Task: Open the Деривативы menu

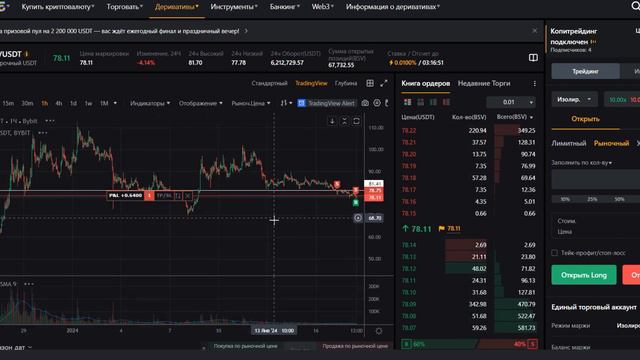Action: coord(177,7)
